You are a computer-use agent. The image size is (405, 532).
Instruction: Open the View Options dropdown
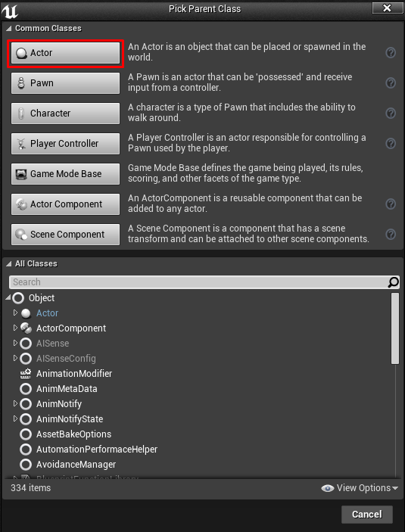[360, 488]
